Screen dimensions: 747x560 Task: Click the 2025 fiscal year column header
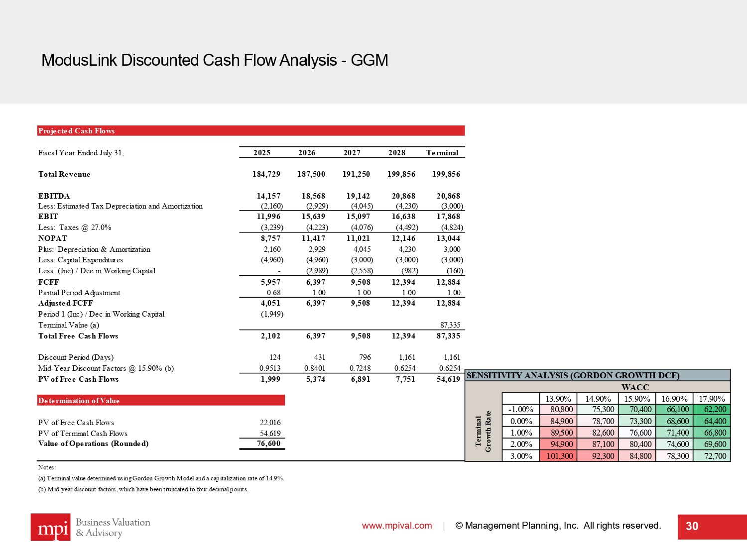click(x=262, y=153)
